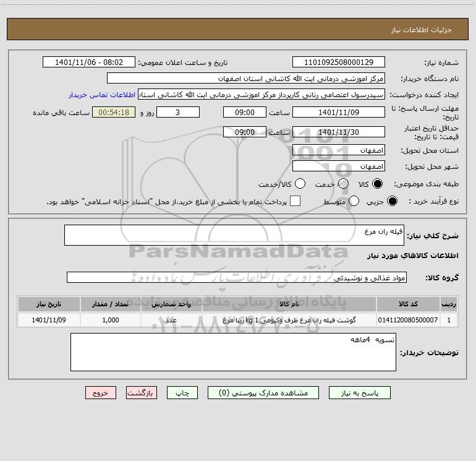Click the unit cell عدد

coord(171,320)
